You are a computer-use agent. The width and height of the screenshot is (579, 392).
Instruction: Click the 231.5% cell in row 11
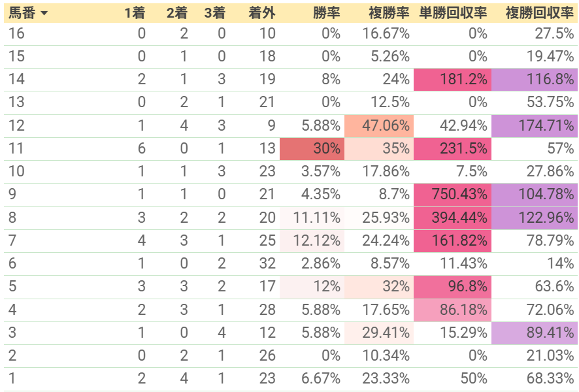452,149
